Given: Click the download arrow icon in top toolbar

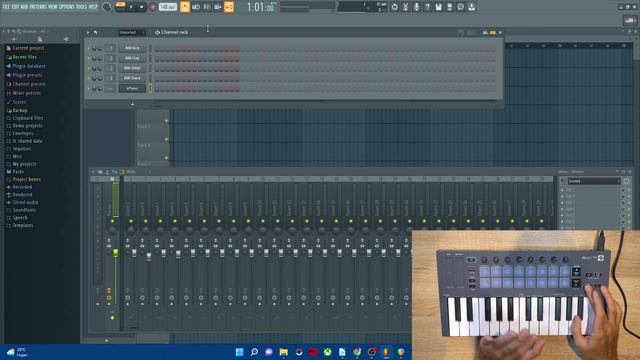Looking at the screenshot, I should pyautogui.click(x=471, y=7).
